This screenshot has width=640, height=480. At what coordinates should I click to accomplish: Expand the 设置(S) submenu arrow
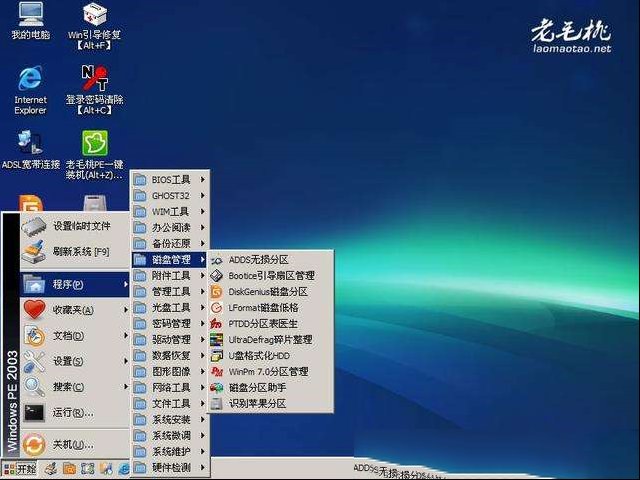126,361
